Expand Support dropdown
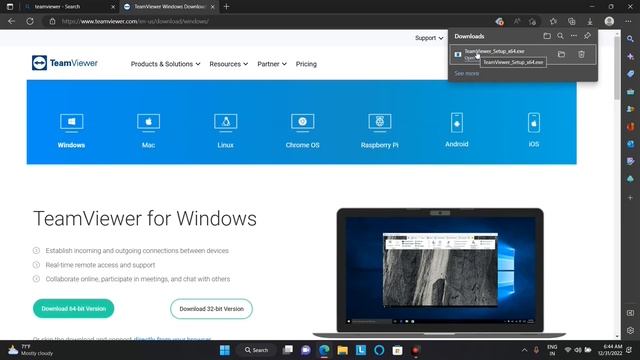The width and height of the screenshot is (640, 360). pyautogui.click(x=429, y=38)
